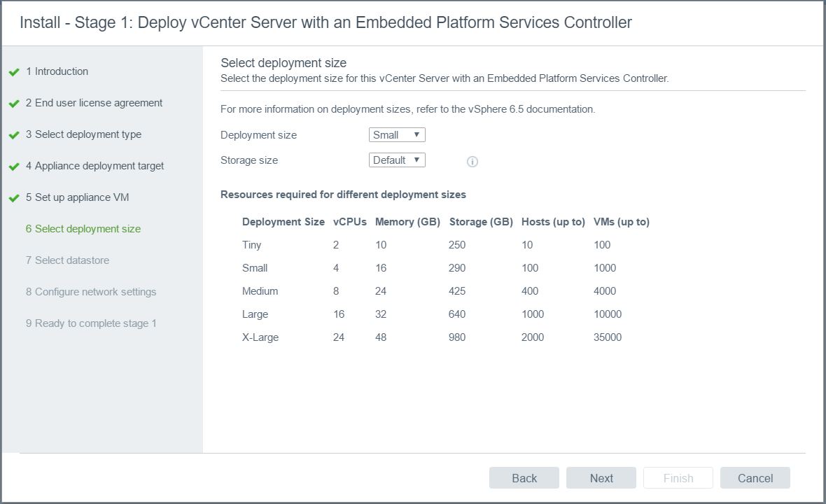Go to step 1 Introduction
Image resolution: width=826 pixels, height=504 pixels.
pos(57,71)
